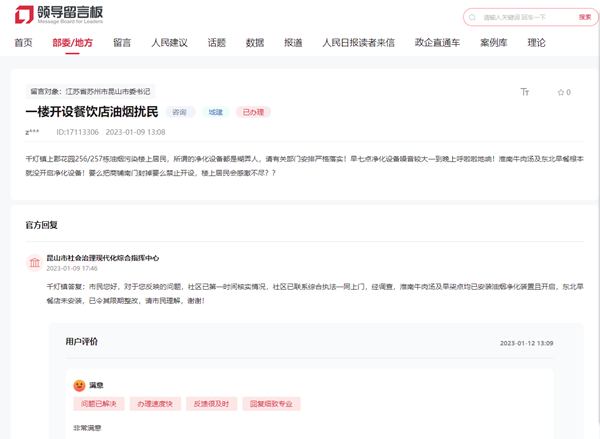Open the 人民建议 nav tab
This screenshot has height=439, width=600.
[x=170, y=43]
